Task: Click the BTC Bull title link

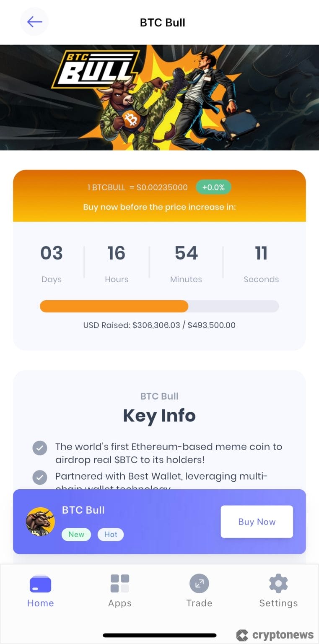Action: tap(83, 510)
